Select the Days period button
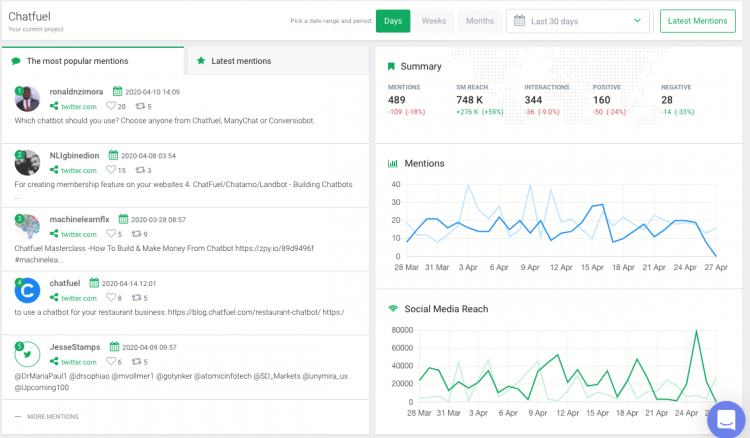 [x=393, y=21]
